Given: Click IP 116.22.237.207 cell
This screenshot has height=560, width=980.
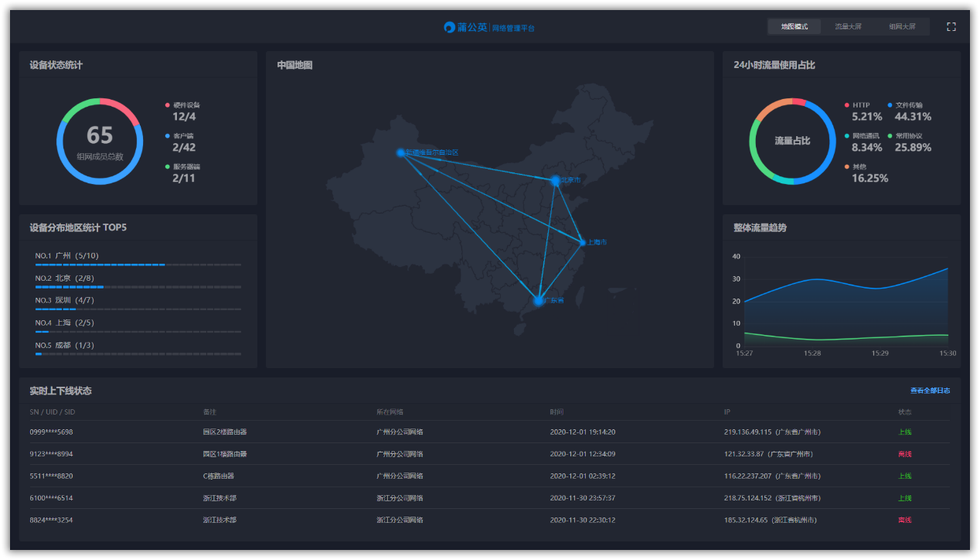Looking at the screenshot, I should (772, 476).
